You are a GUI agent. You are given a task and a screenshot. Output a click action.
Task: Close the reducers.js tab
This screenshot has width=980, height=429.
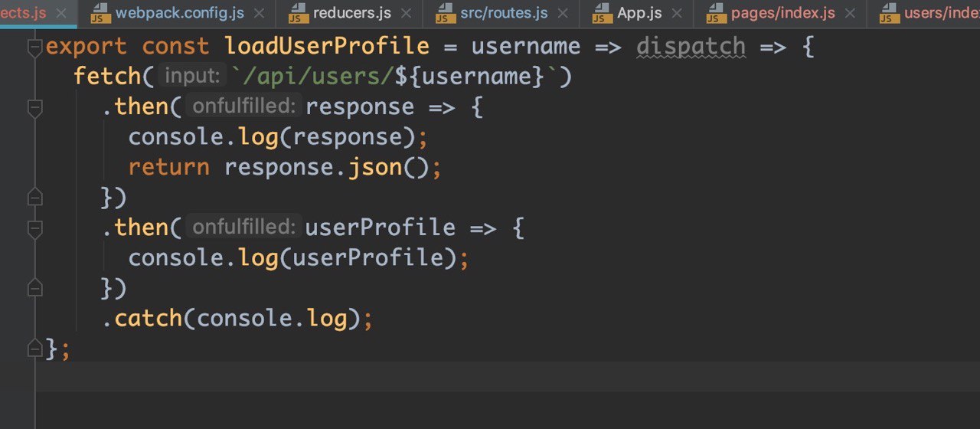click(406, 14)
